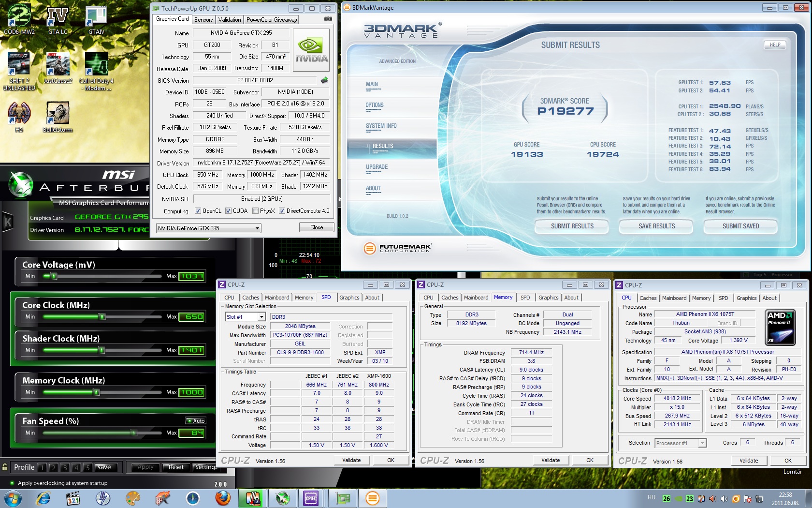Open the memory Slot #1 dropdown
The image size is (812, 508).
[246, 317]
